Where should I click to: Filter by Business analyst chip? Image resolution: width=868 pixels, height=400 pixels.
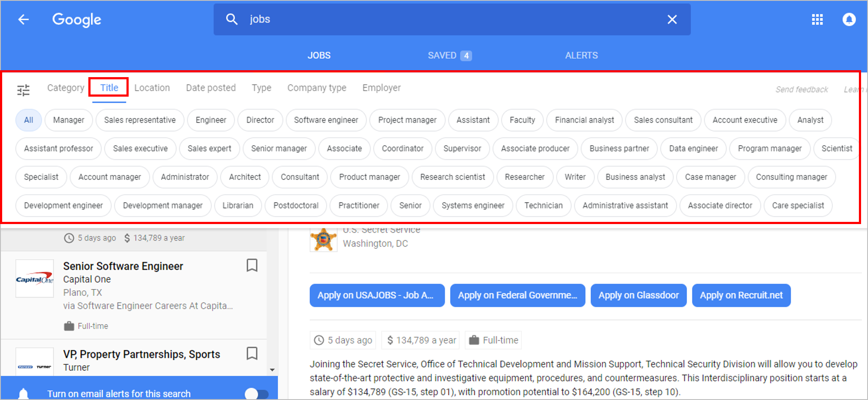pyautogui.click(x=635, y=177)
